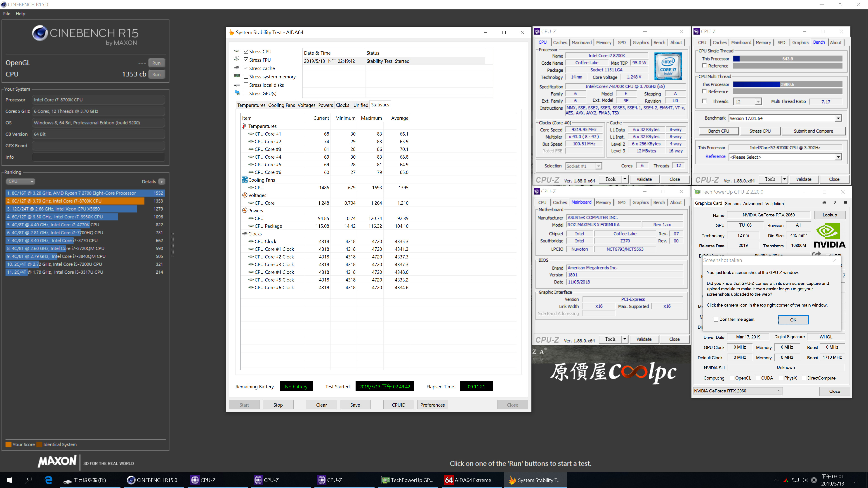Check Don't tell me again checkbox
This screenshot has width=868, height=488.
[x=716, y=319]
